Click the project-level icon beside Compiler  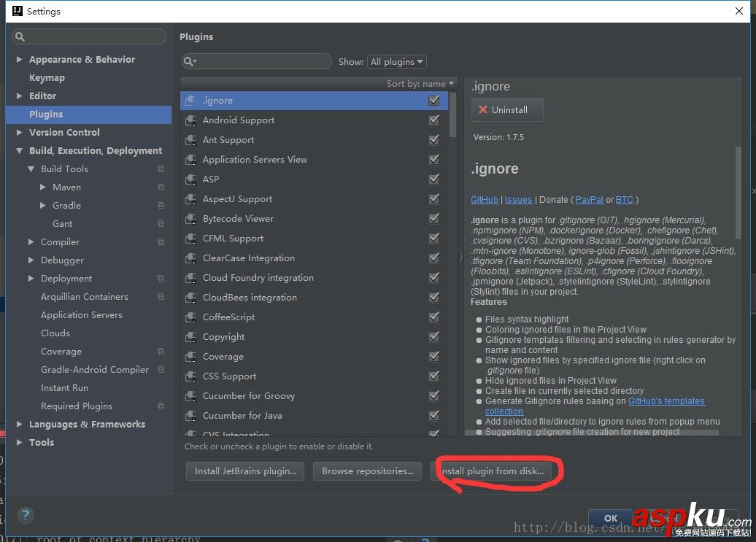coord(161,242)
